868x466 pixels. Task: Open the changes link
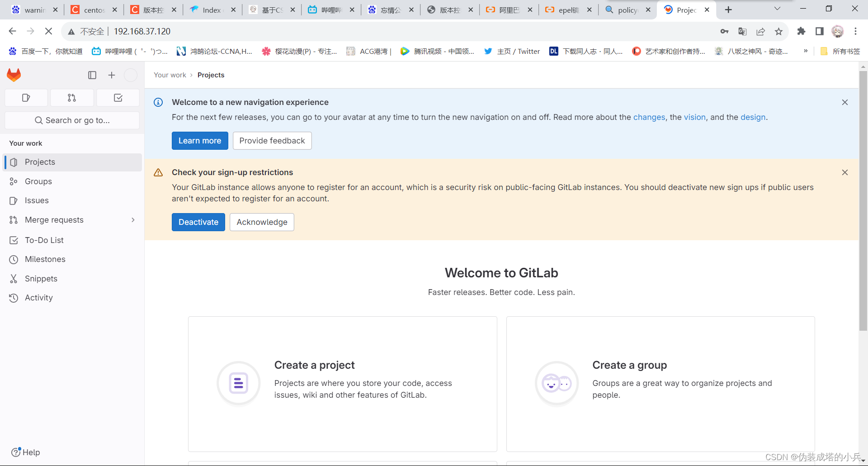(x=649, y=117)
